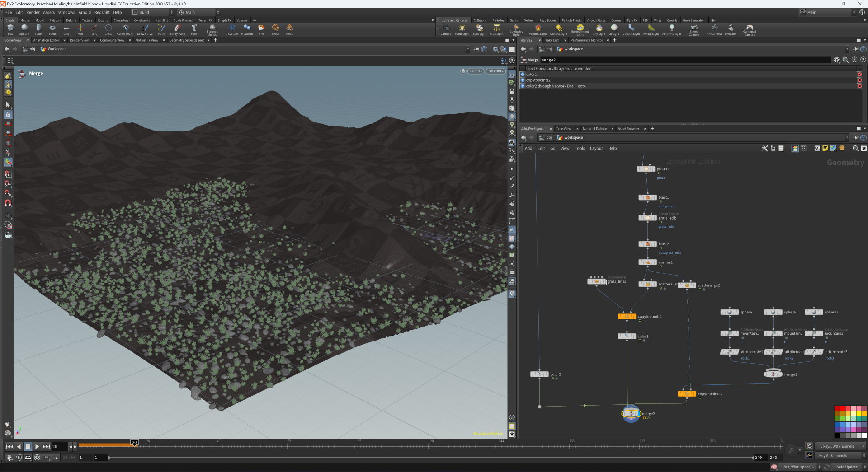Open the Layout menu in network editor
This screenshot has width=868, height=472.
[596, 148]
